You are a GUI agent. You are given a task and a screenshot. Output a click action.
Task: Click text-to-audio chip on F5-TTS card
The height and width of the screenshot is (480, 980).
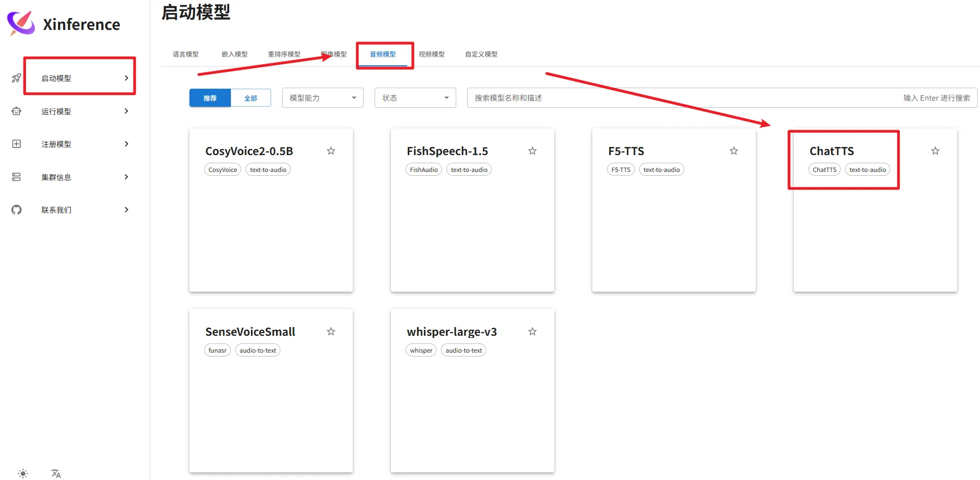(661, 170)
